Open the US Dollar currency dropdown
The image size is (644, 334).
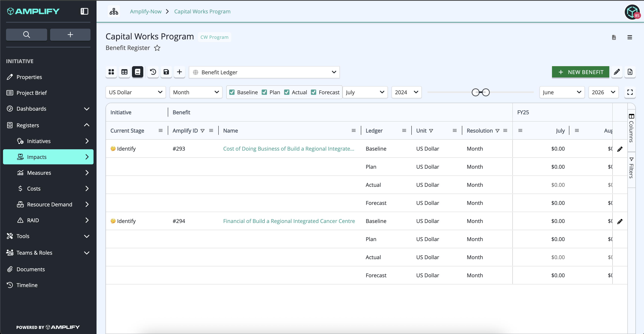click(x=136, y=92)
